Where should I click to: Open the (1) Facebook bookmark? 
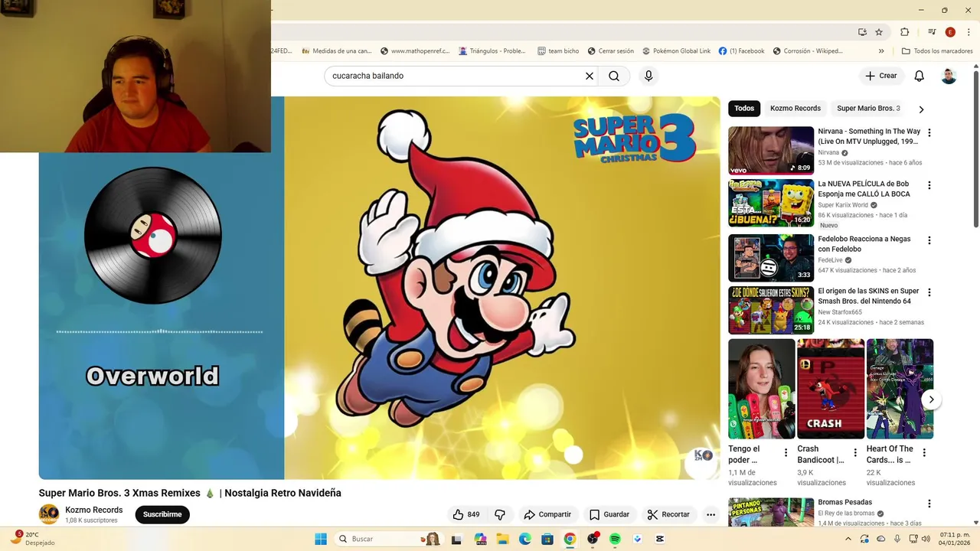click(x=741, y=51)
